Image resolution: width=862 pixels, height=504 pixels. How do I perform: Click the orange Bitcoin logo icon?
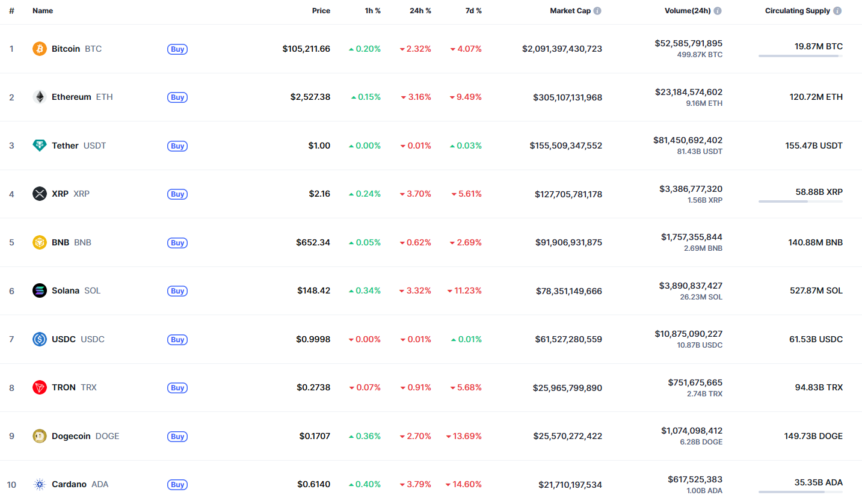point(40,49)
